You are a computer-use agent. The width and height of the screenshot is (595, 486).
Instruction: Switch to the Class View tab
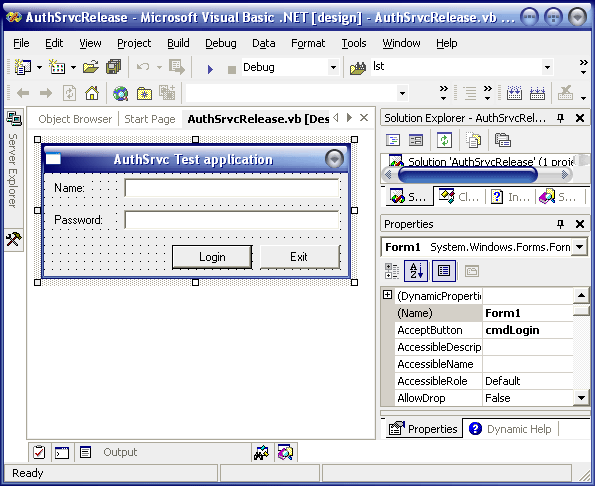point(460,197)
